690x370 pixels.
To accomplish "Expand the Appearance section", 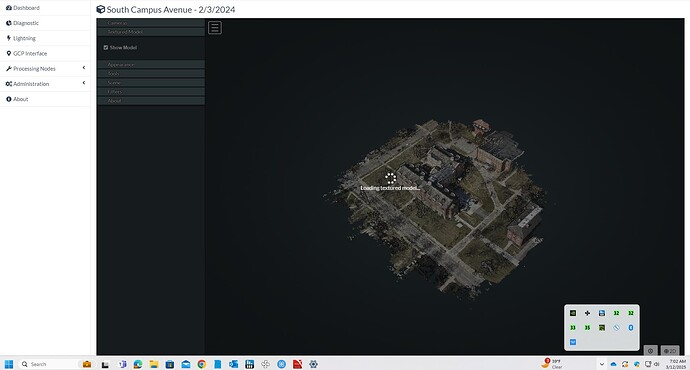I will pos(150,65).
